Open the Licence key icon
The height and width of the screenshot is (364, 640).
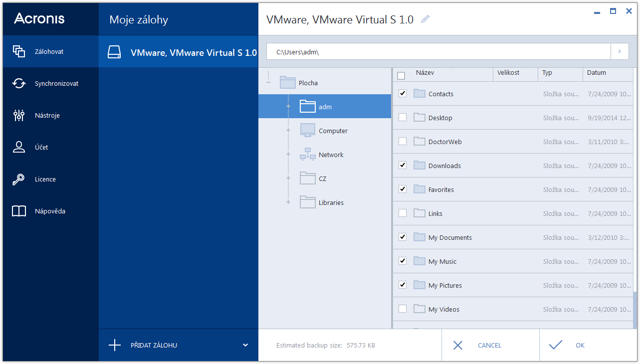[19, 179]
